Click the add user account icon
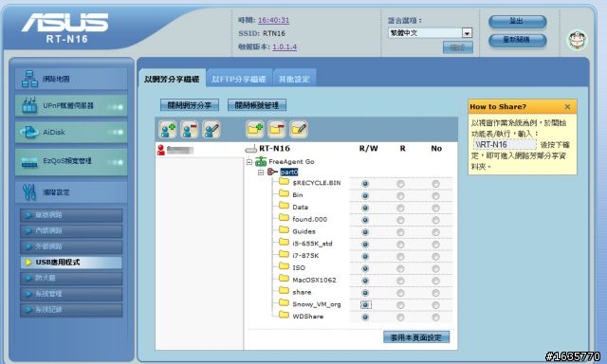Viewport: 607px width, 364px height. tap(168, 130)
